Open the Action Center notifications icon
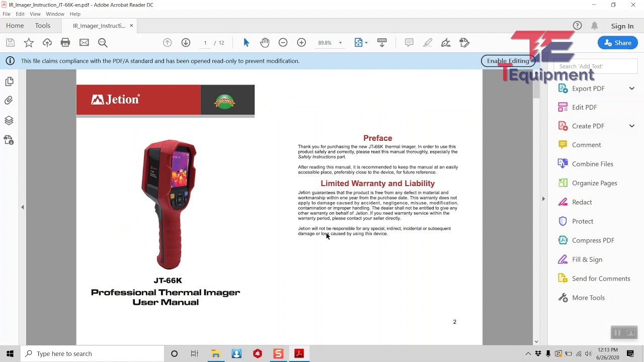 tap(630, 353)
